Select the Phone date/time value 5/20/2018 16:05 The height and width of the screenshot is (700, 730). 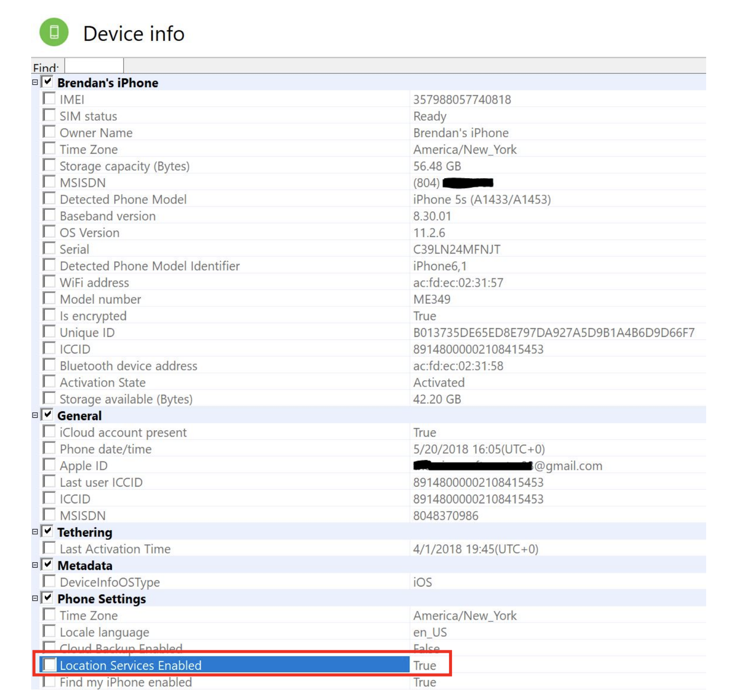pyautogui.click(x=479, y=449)
